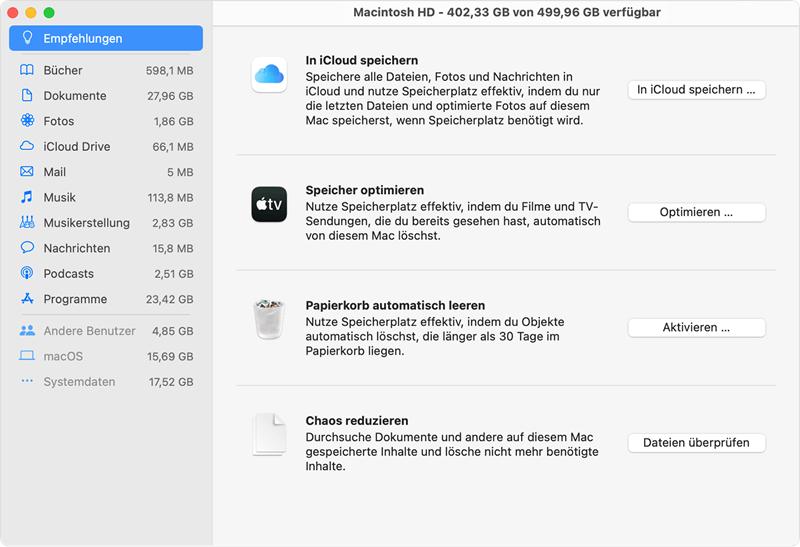800x547 pixels.
Task: Click the 'In iCloud speichern' heading
Action: click(362, 60)
